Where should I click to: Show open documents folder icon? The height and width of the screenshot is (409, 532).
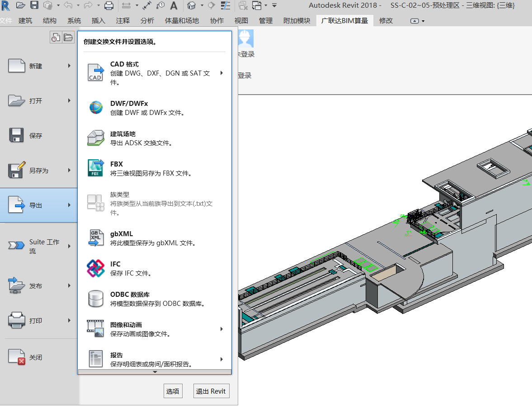68,38
